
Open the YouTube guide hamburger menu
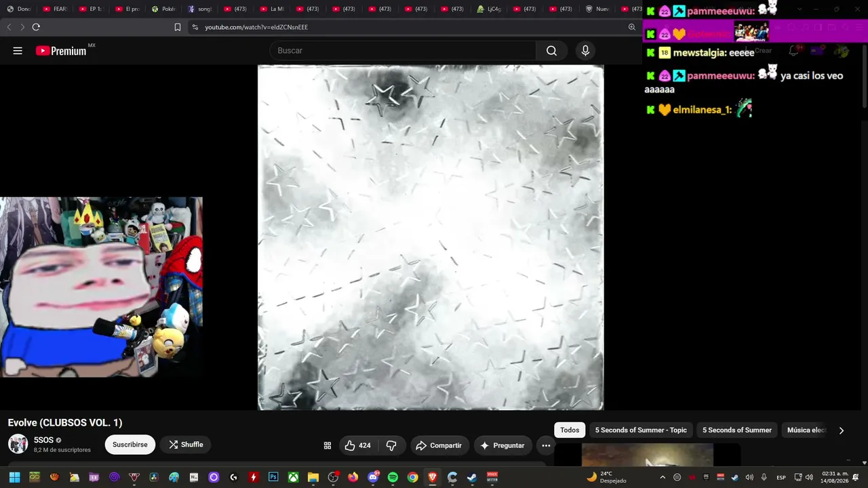(18, 51)
